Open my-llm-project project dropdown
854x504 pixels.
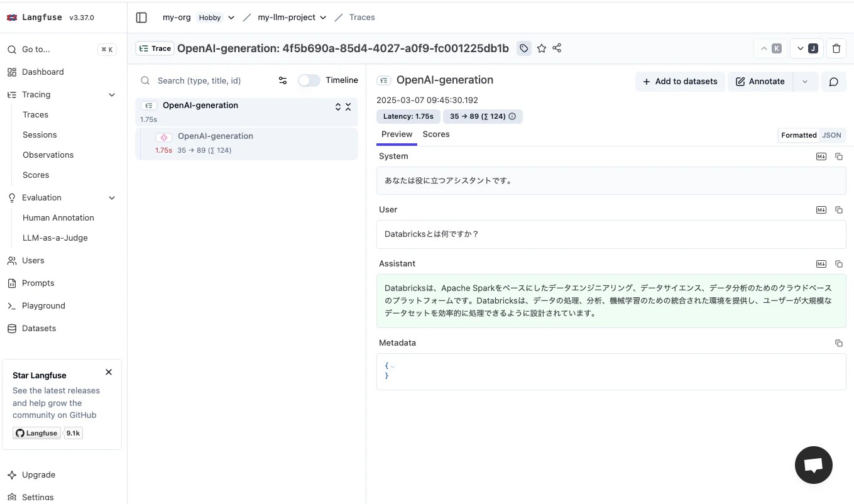(323, 18)
